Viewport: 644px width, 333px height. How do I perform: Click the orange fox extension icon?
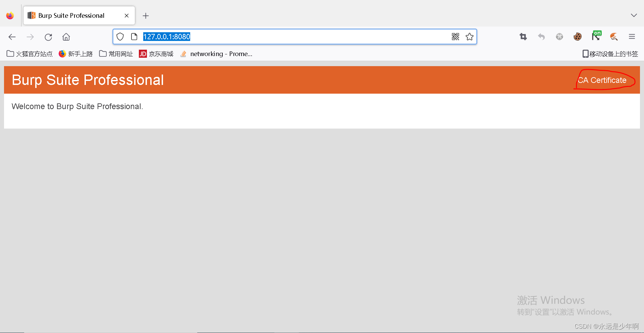[614, 37]
